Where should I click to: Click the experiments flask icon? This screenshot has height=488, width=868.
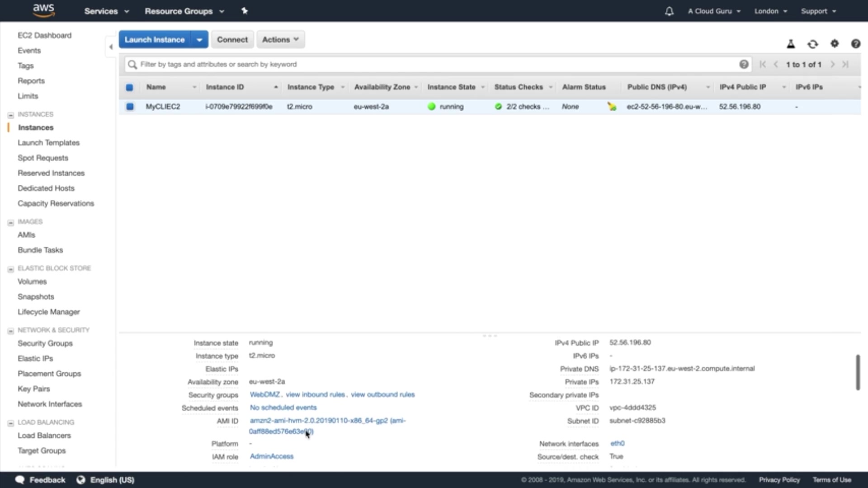(x=791, y=44)
